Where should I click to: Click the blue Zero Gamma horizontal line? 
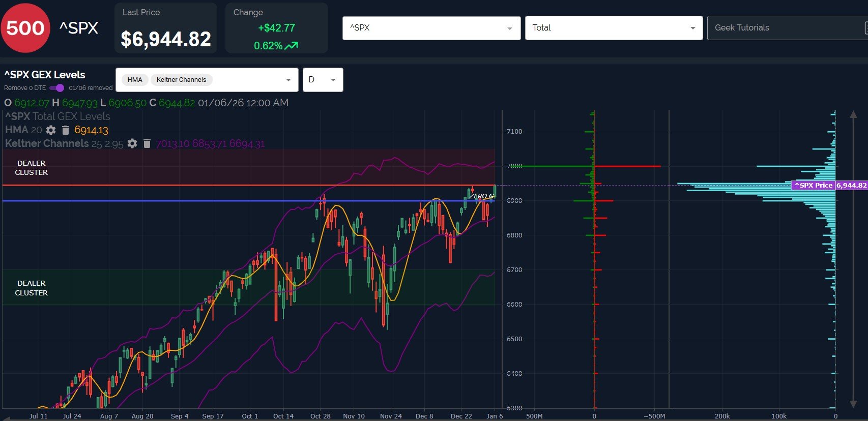248,201
